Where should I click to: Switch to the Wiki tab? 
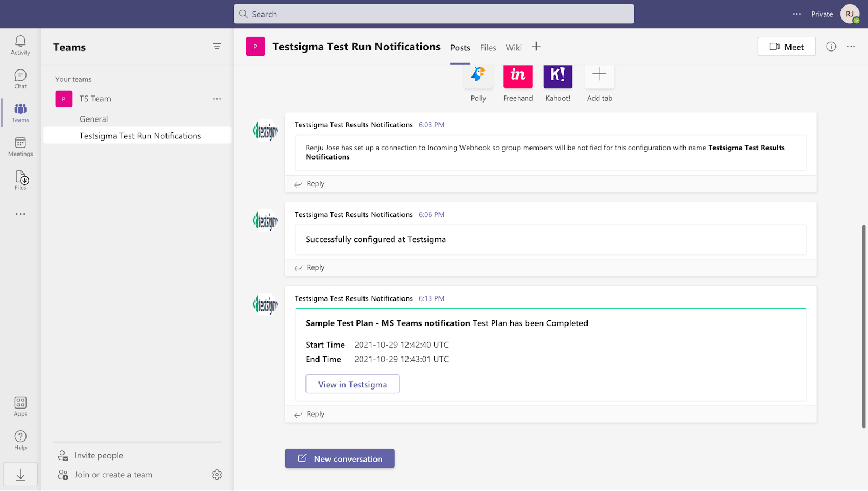click(x=513, y=47)
